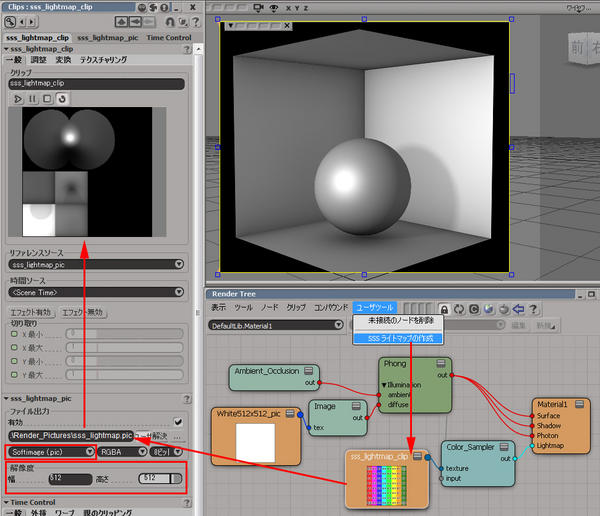600x516 pixels.
Task: Click the help question mark in Render Tree toolbar
Action: point(534,309)
